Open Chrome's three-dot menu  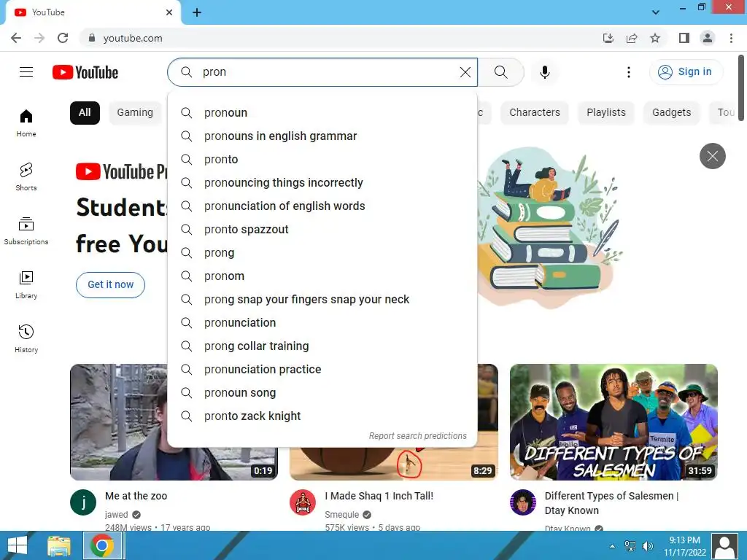coord(731,38)
